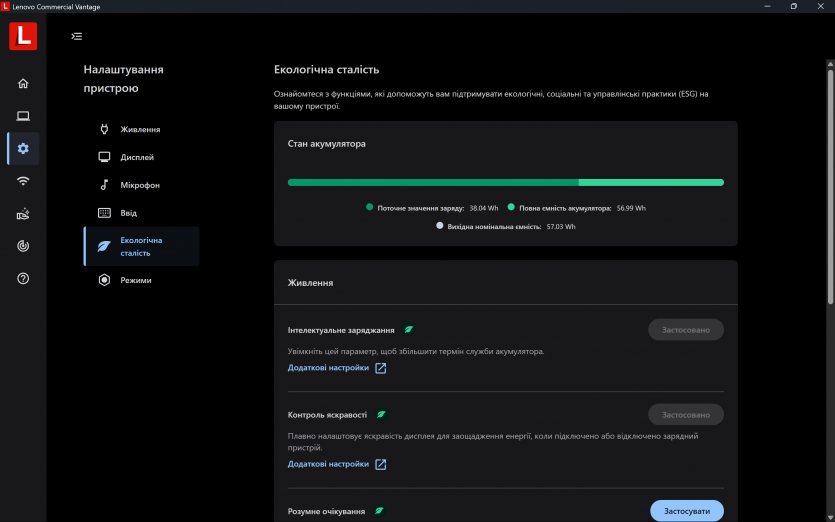Open the Режими settings section

pyautogui.click(x=135, y=281)
